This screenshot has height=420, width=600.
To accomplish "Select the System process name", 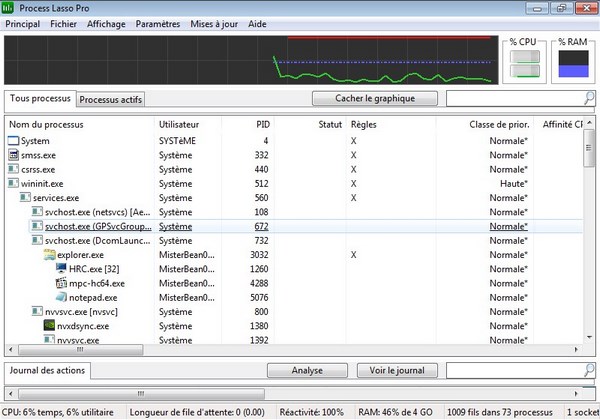I will coord(35,141).
